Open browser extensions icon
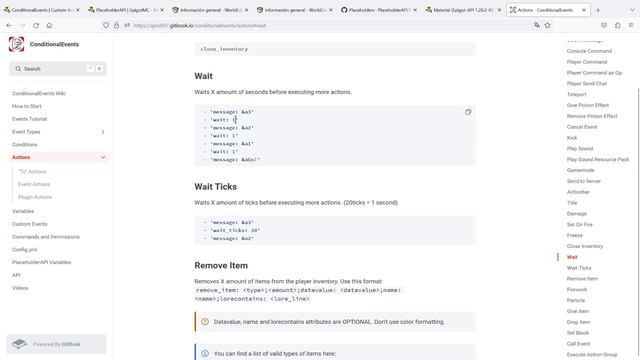This screenshot has height=360, width=640. 618,25
